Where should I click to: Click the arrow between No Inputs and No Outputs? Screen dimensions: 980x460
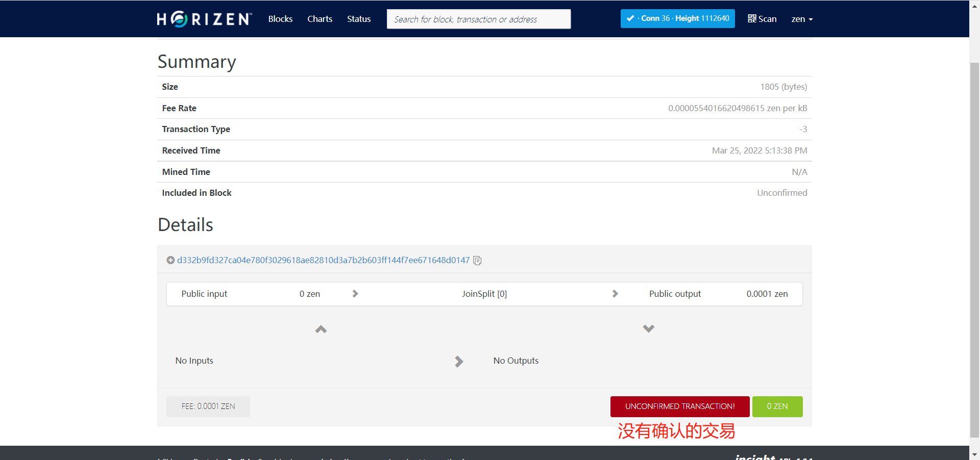tap(459, 361)
